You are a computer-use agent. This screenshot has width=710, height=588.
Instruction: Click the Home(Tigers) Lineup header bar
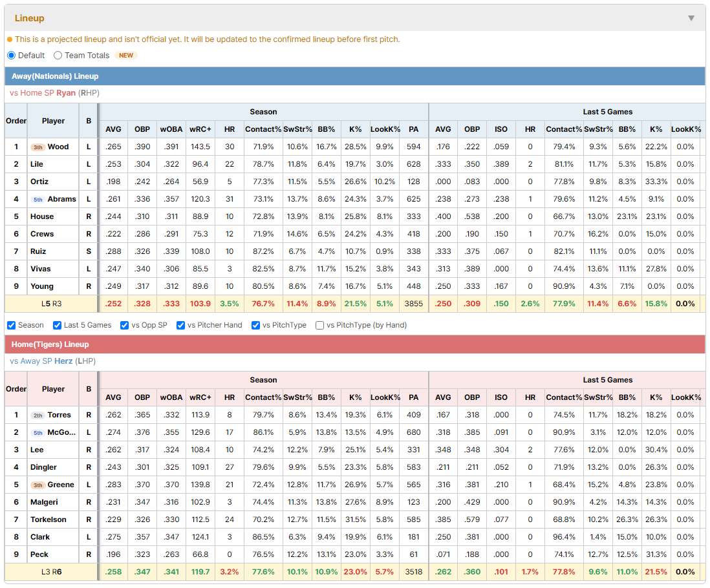355,344
